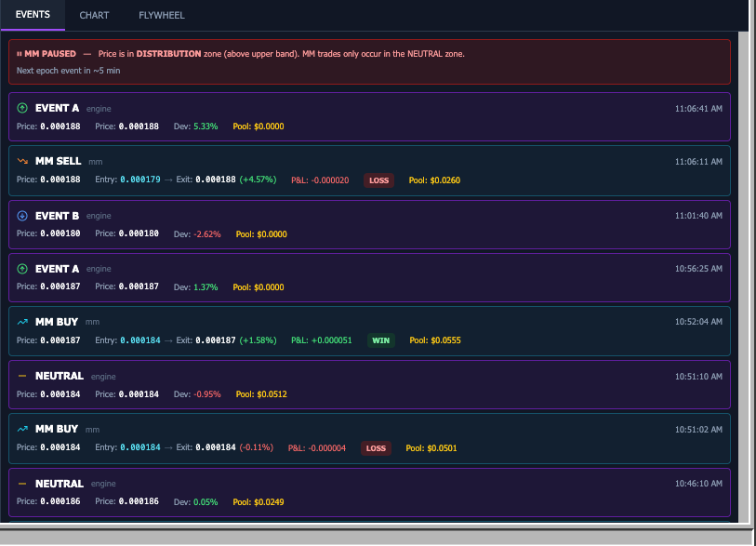Click P&L: +0.000051 on MM BUY

322,340
